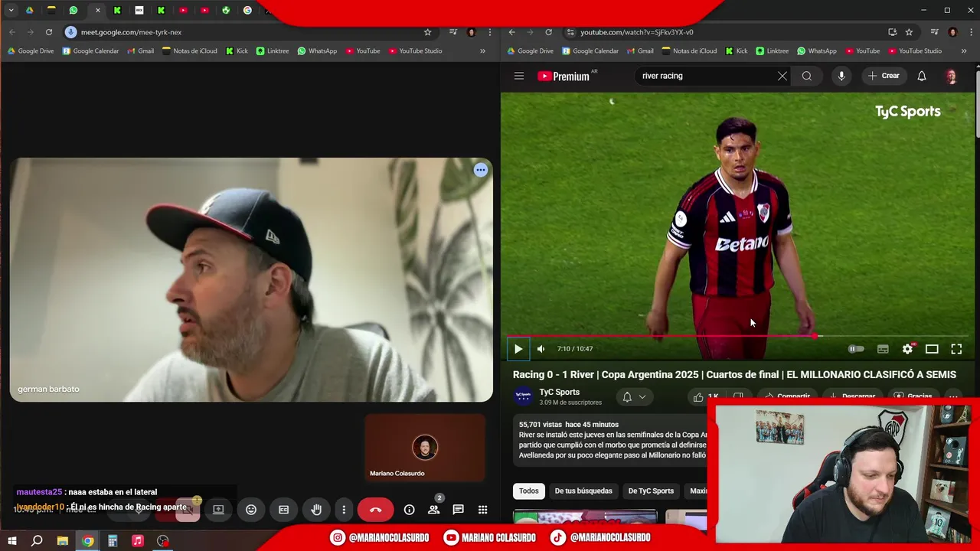This screenshot has height=551, width=980.
Task: Reload the YouTube browser page
Action: 548,32
